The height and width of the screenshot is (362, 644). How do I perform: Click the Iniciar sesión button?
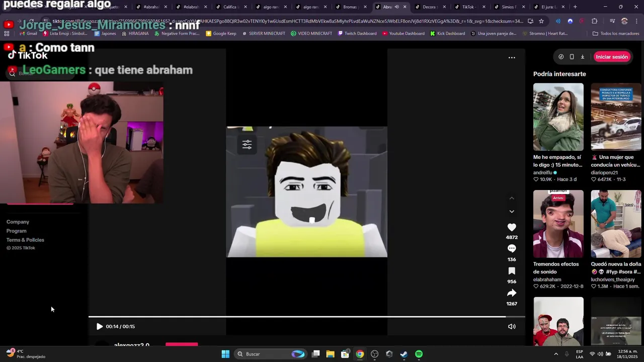pos(612,57)
